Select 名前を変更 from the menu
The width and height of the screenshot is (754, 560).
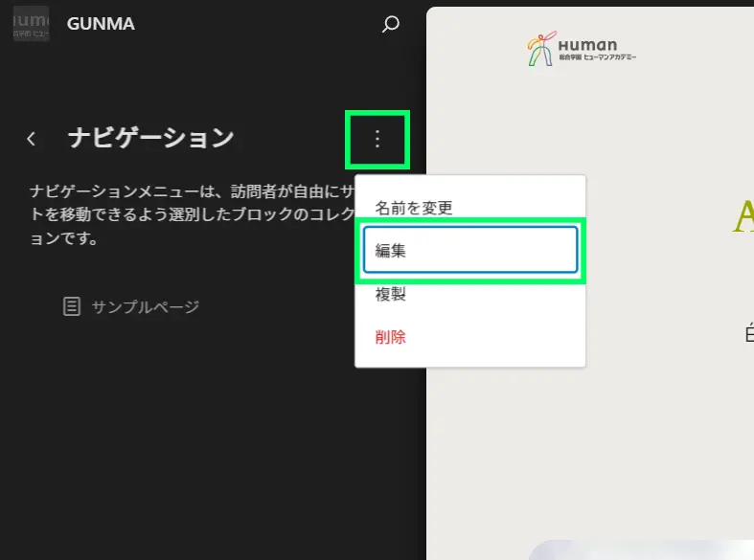tap(413, 207)
